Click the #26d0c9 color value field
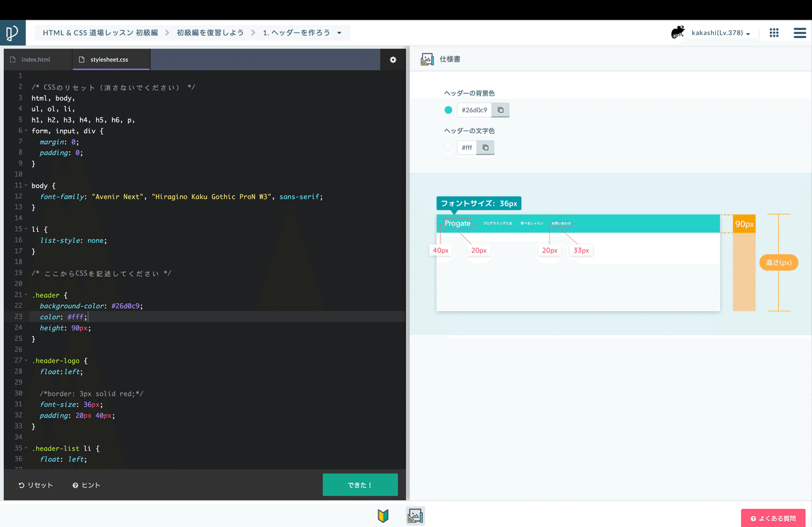The width and height of the screenshot is (812, 527). [474, 110]
